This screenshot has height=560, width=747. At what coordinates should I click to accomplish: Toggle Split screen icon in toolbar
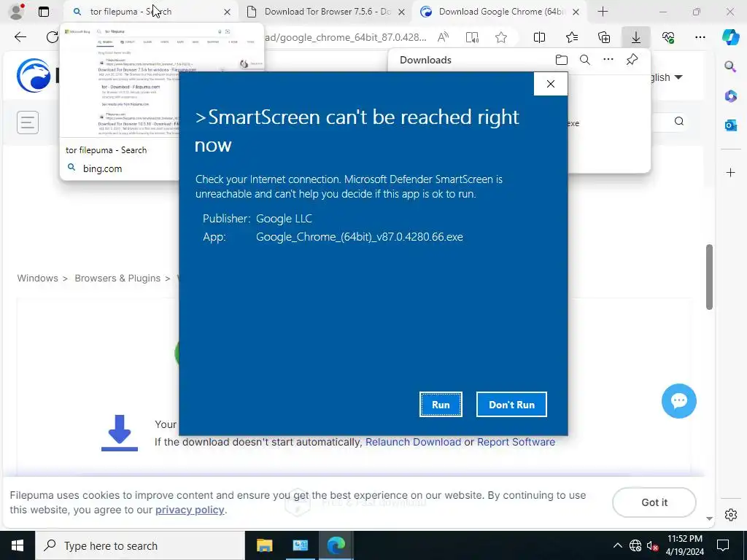pos(539,37)
